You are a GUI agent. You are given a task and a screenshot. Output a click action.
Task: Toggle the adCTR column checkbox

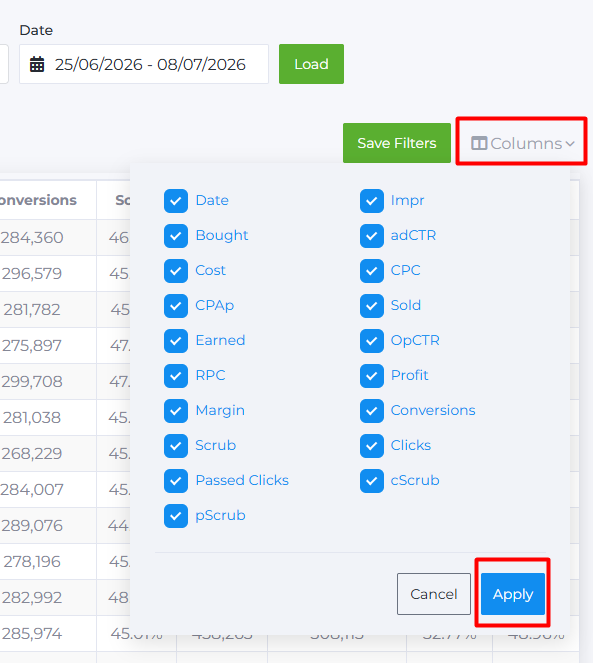[372, 236]
